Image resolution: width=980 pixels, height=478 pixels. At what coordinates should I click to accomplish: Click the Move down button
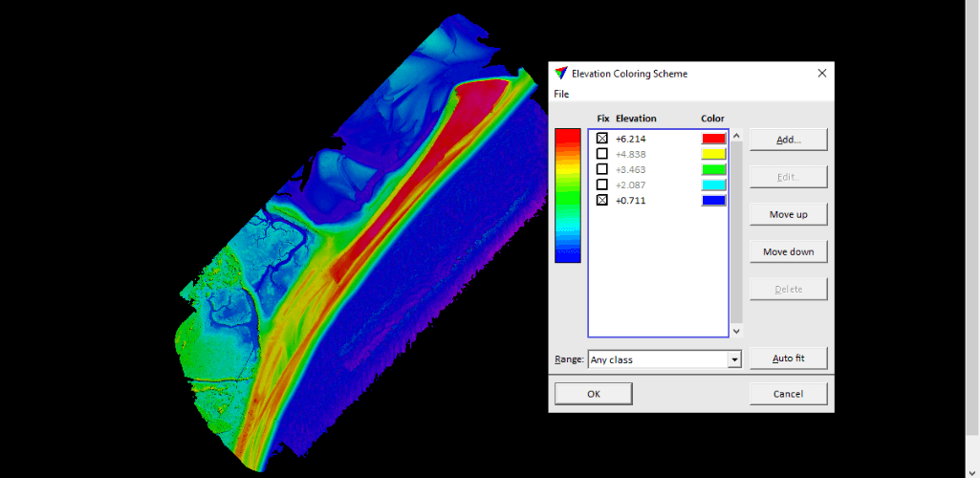pos(788,251)
